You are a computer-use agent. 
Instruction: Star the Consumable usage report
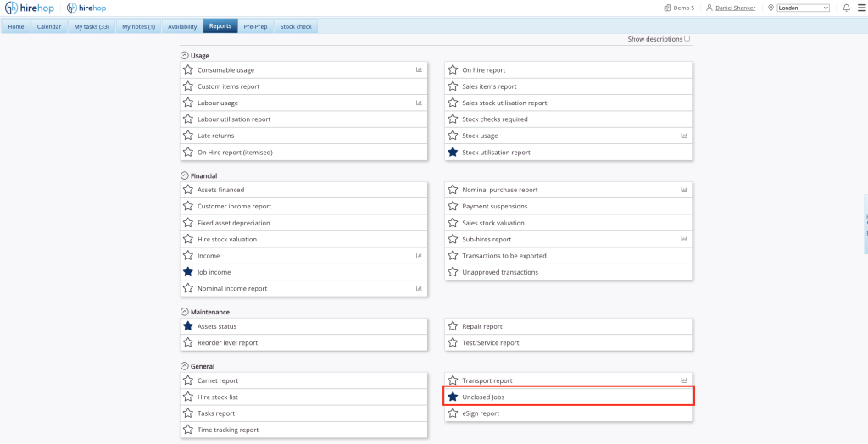click(x=188, y=69)
